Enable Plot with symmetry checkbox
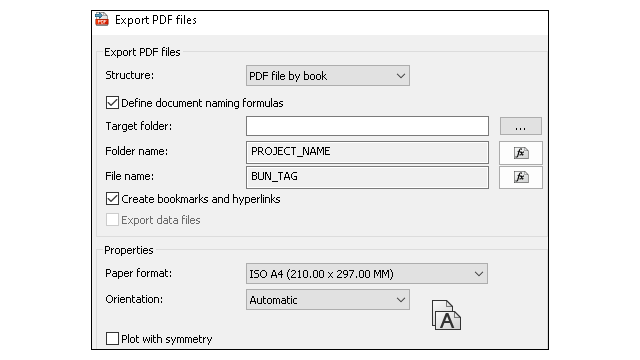Image resolution: width=640 pixels, height=360 pixels. (112, 338)
